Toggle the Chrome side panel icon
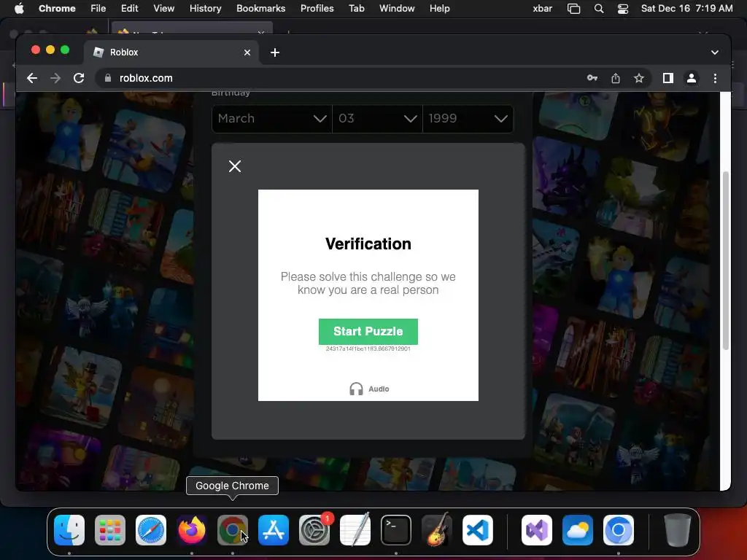This screenshot has width=747, height=560. (668, 78)
